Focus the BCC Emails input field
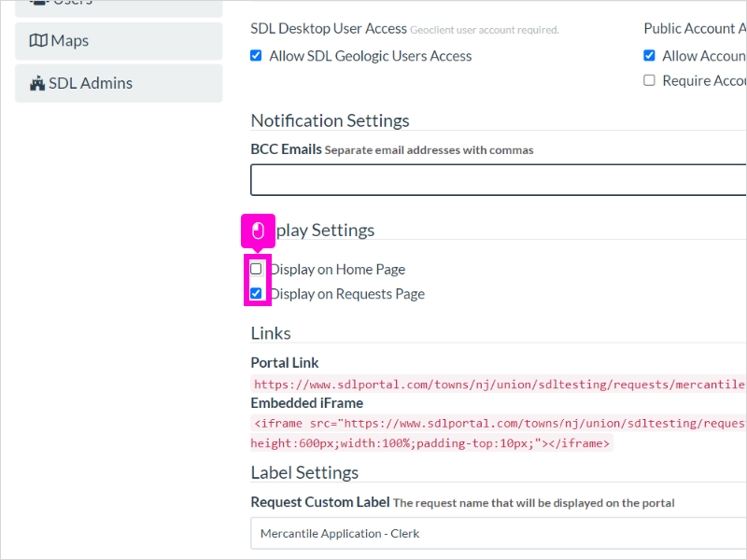 click(499, 179)
